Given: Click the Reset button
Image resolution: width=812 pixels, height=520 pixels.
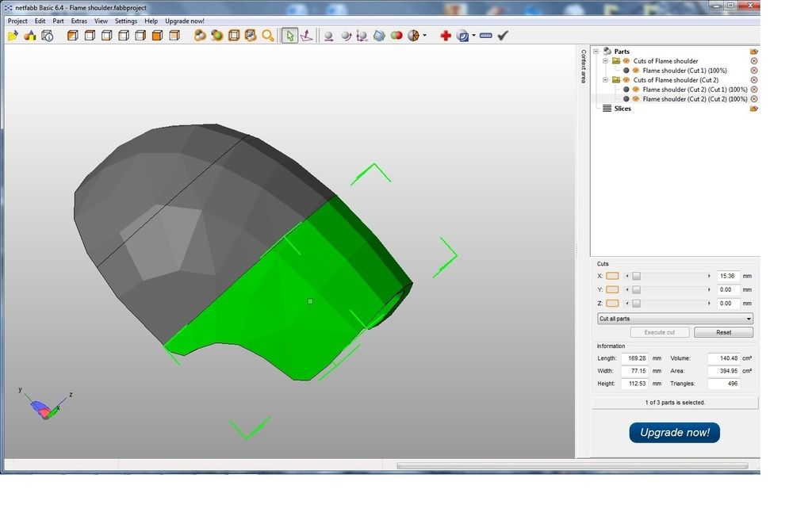Looking at the screenshot, I should pos(723,332).
